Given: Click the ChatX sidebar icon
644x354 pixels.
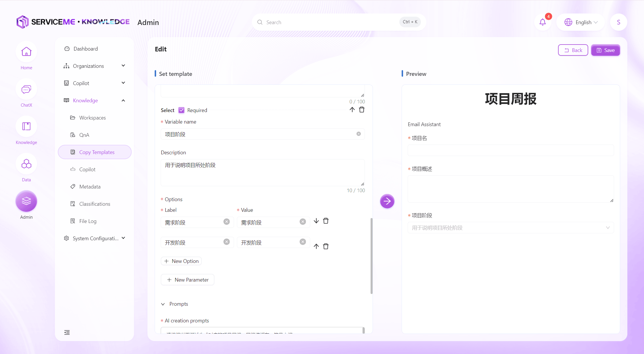Looking at the screenshot, I should [26, 89].
